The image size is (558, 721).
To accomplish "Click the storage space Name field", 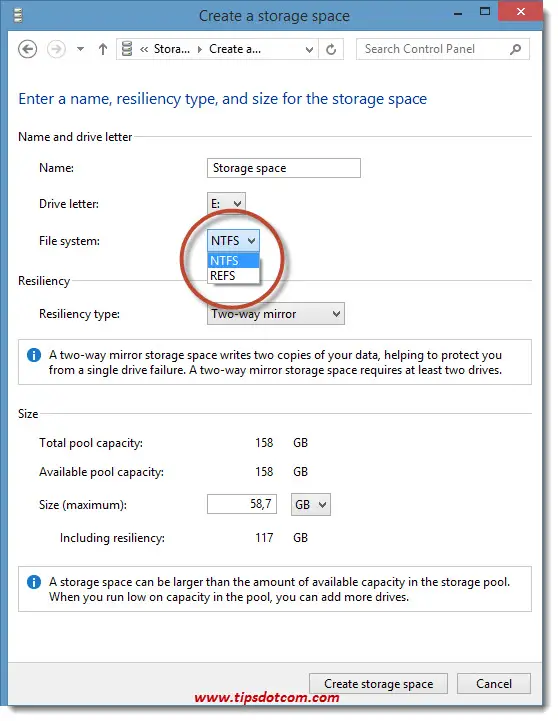I will coord(284,168).
